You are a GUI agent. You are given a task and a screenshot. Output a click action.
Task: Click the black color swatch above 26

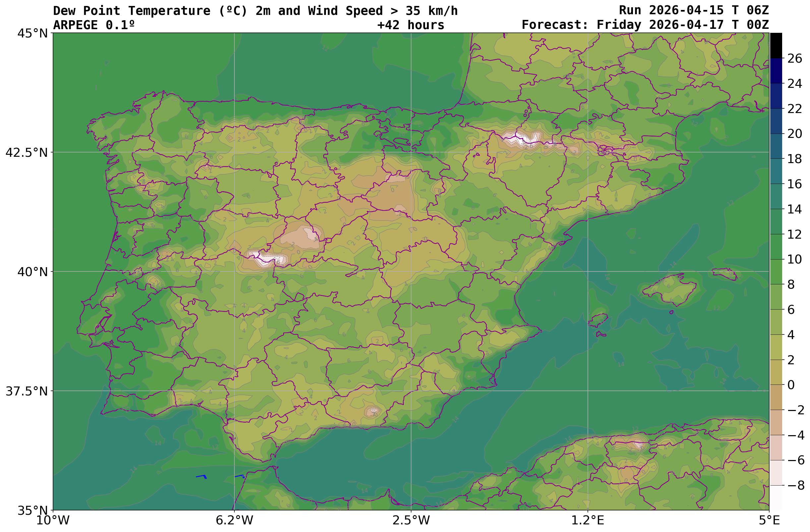[776, 45]
